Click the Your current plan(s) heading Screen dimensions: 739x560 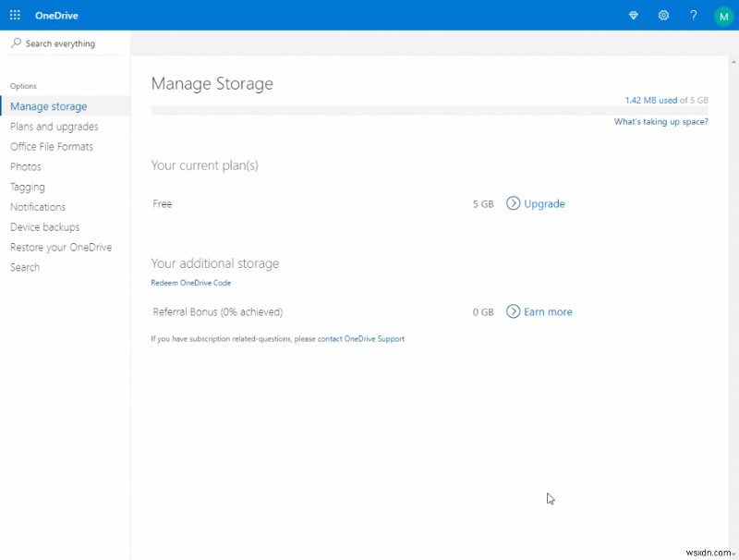pos(204,165)
